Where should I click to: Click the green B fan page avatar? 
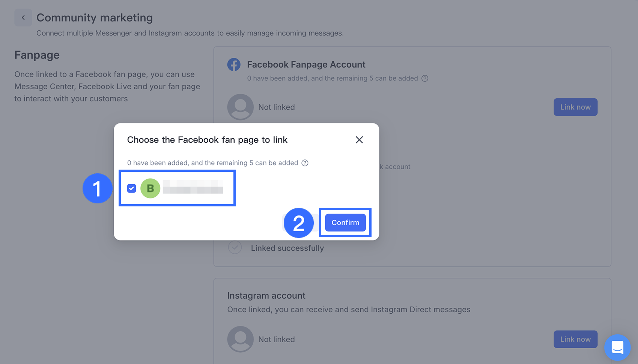tap(150, 188)
